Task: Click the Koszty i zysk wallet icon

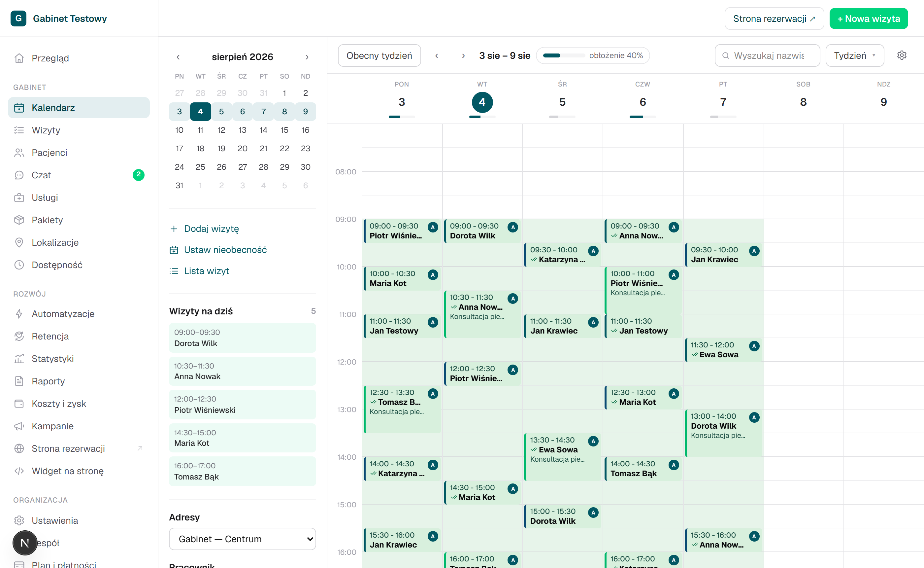Action: coord(19,404)
